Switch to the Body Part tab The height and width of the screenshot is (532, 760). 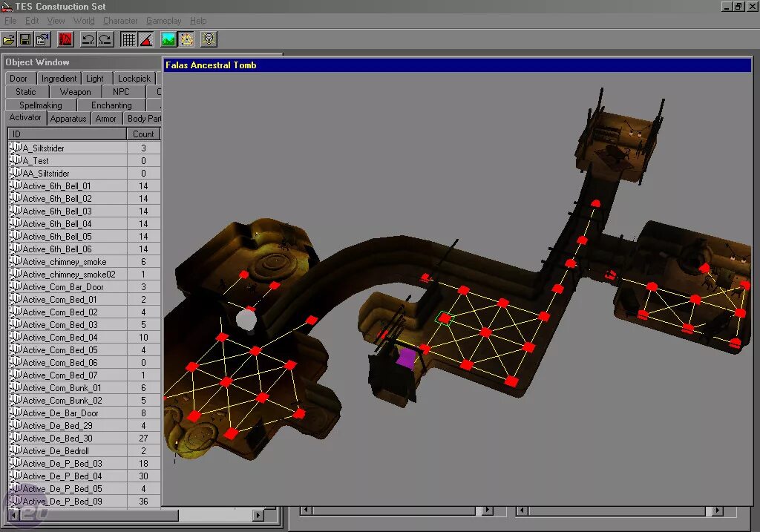coord(143,119)
